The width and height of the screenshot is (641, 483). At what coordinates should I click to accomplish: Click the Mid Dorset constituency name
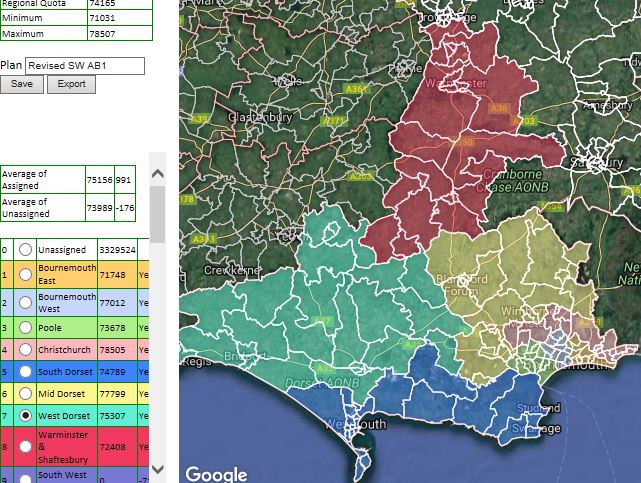pos(61,394)
